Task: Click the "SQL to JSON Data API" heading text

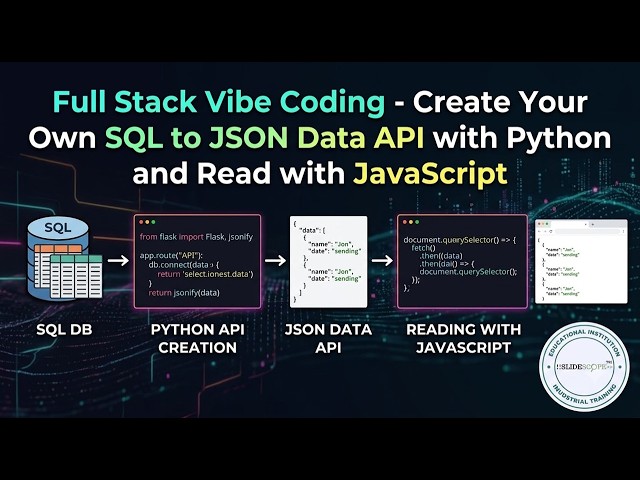Action: tap(264, 138)
